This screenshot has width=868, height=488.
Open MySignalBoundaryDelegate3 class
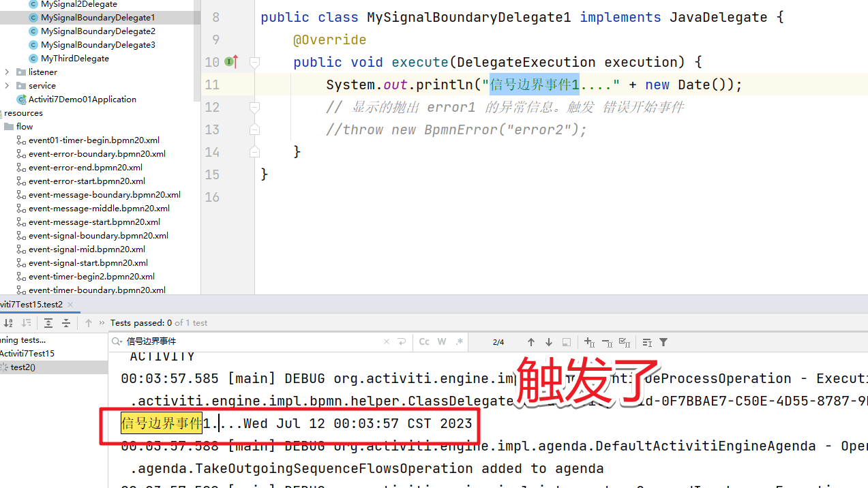[x=98, y=45]
